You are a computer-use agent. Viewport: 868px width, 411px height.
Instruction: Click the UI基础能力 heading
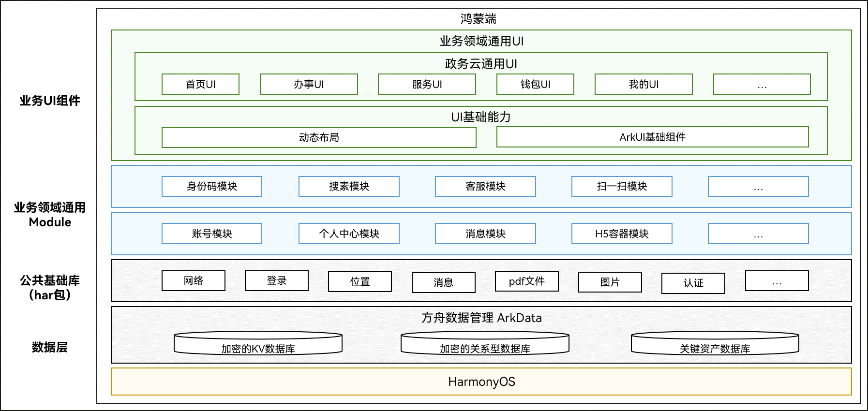[x=481, y=117]
